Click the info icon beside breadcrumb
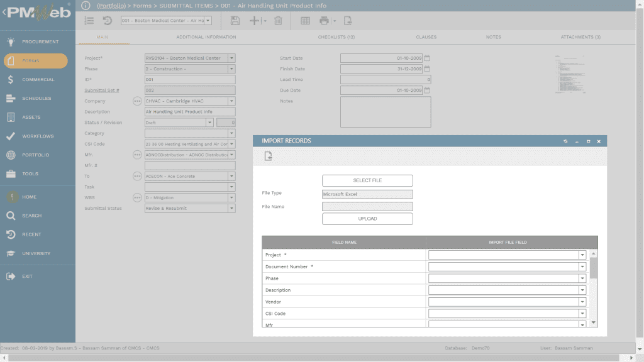This screenshot has height=362, width=644. click(86, 6)
